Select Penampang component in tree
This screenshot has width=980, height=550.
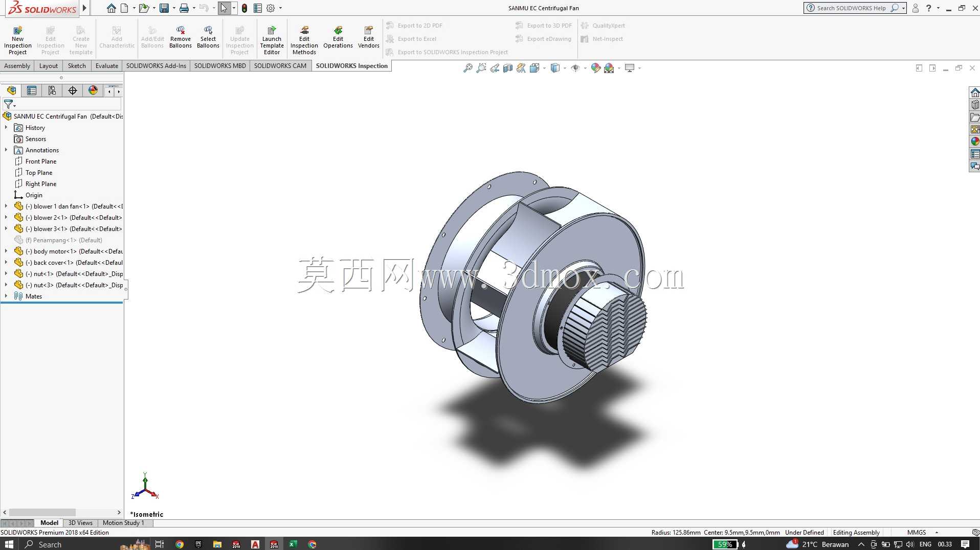(x=63, y=240)
